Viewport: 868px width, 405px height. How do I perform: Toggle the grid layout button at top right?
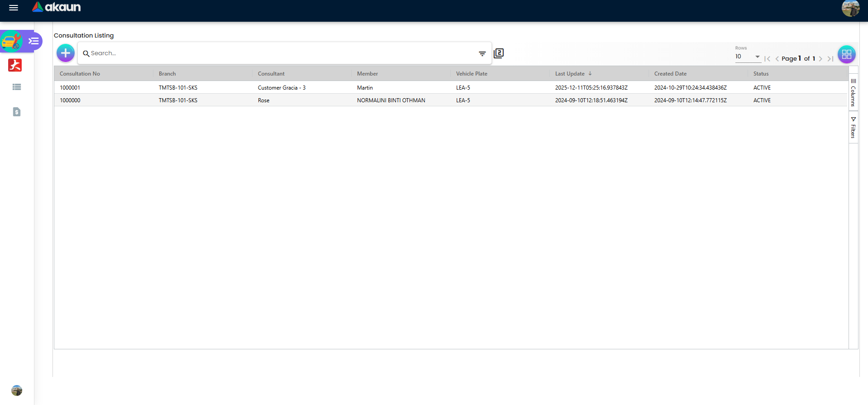pyautogui.click(x=846, y=54)
